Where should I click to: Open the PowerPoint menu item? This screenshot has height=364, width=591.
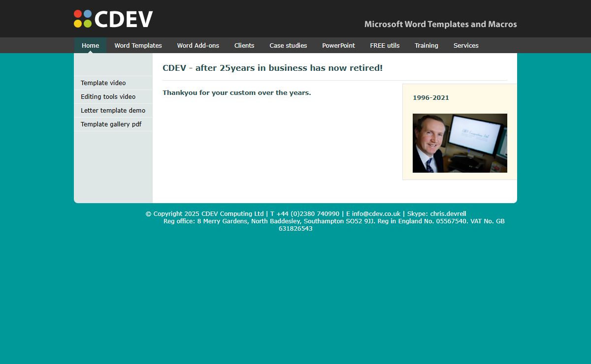tap(338, 45)
